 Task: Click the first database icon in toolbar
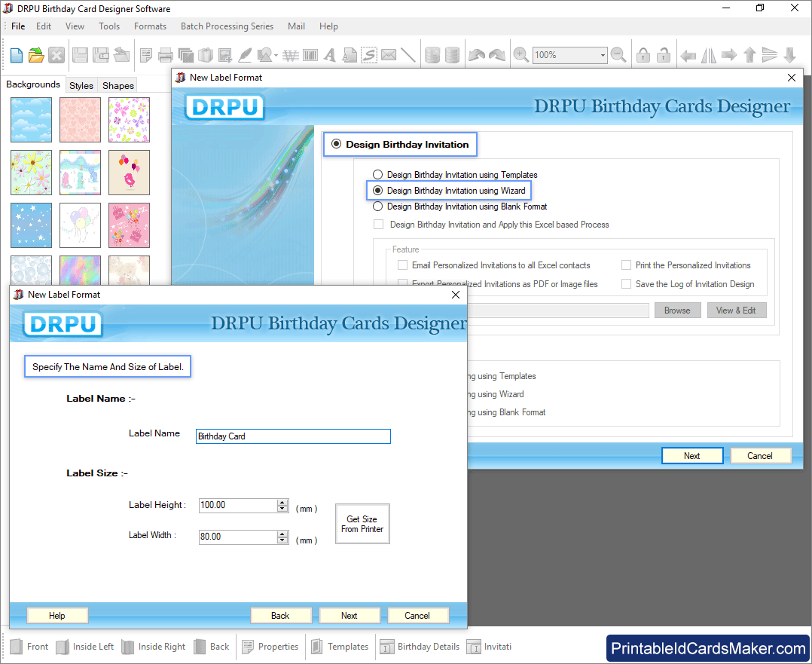[432, 55]
